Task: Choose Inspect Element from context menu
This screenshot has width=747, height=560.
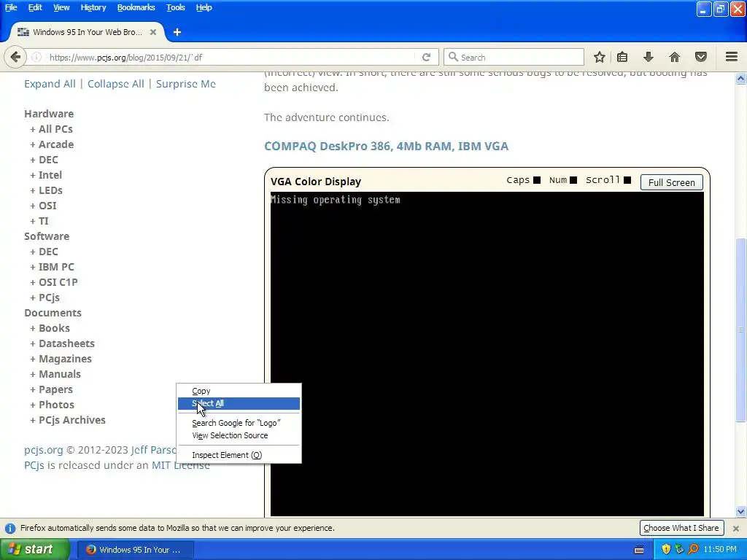Action: pyautogui.click(x=239, y=455)
